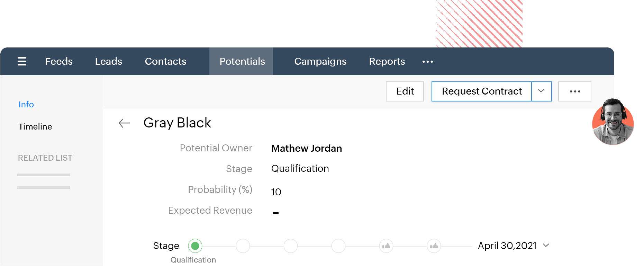Select the fourth empty stage circle
The height and width of the screenshot is (266, 644).
click(338, 246)
